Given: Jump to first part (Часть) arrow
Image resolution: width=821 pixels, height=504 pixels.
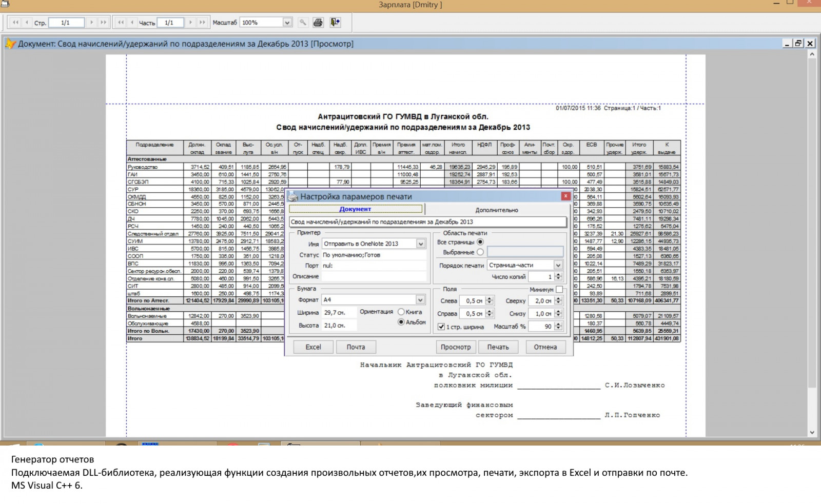Looking at the screenshot, I should pyautogui.click(x=121, y=23).
